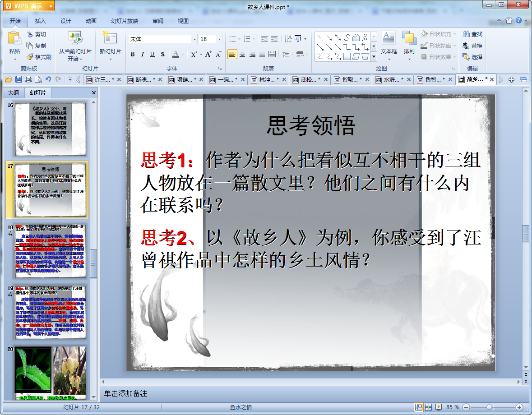This screenshot has width=532, height=415.
Task: Open the Arrange dropdown
Action: pos(409,46)
